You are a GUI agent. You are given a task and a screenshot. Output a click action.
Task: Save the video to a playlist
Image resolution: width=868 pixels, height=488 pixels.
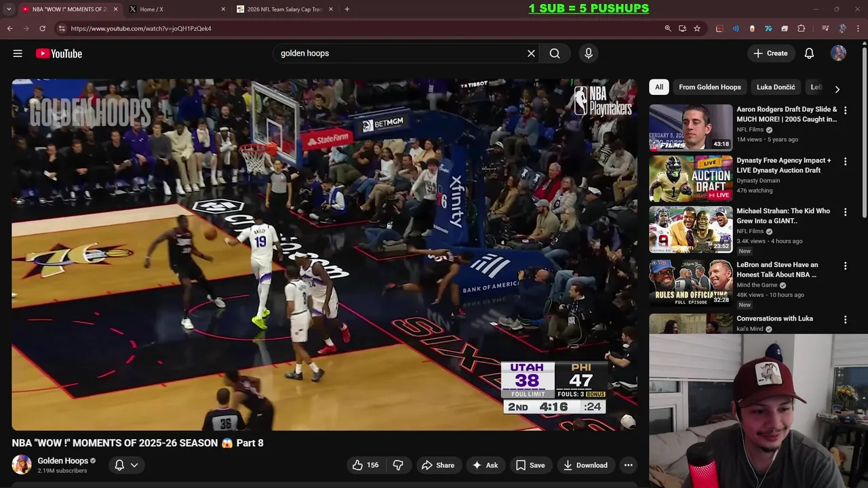click(530, 465)
